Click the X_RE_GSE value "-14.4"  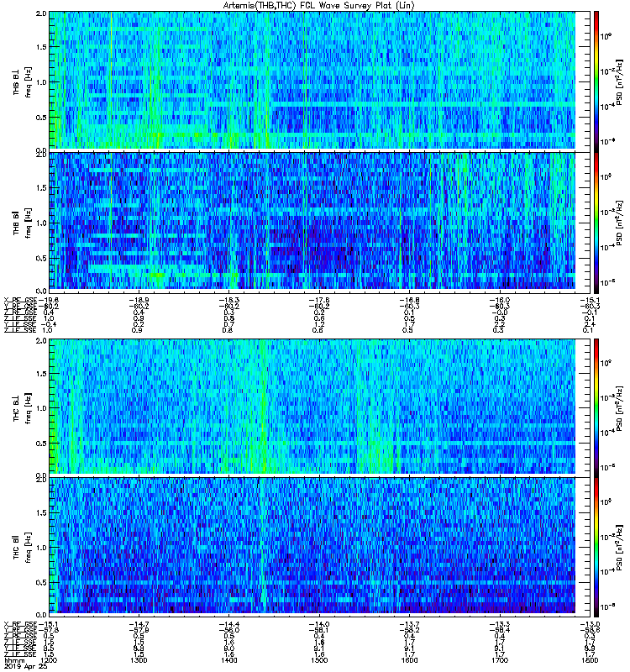[228, 624]
